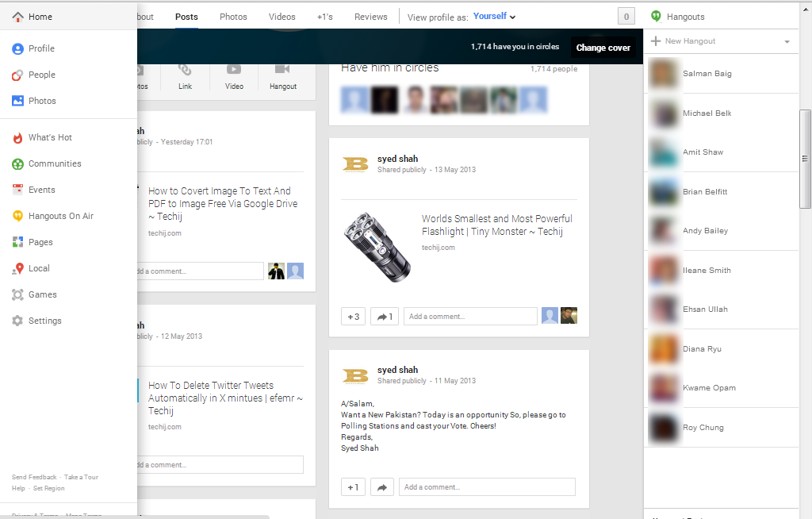Open chat with Andy Bailey

(722, 231)
